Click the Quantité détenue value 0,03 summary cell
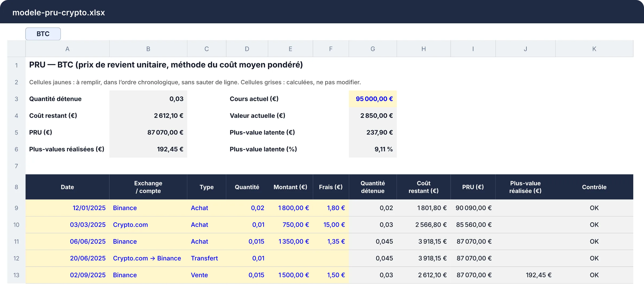The image size is (644, 298). point(148,99)
